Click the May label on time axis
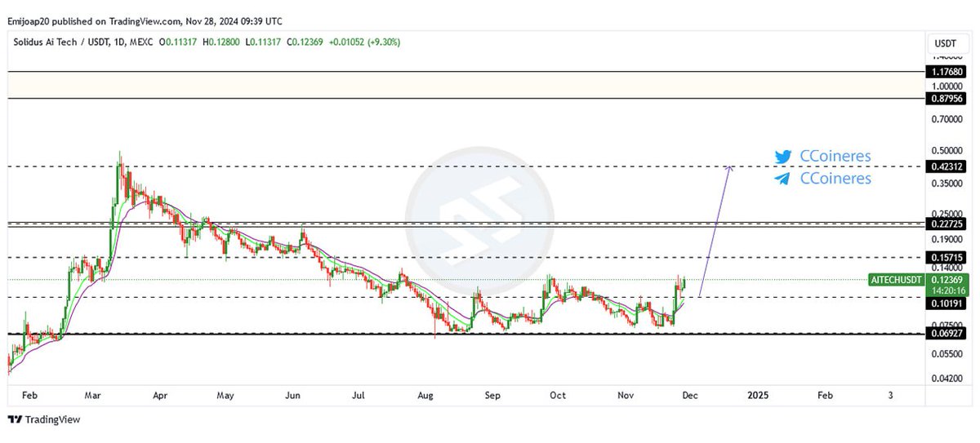 pyautogui.click(x=225, y=395)
